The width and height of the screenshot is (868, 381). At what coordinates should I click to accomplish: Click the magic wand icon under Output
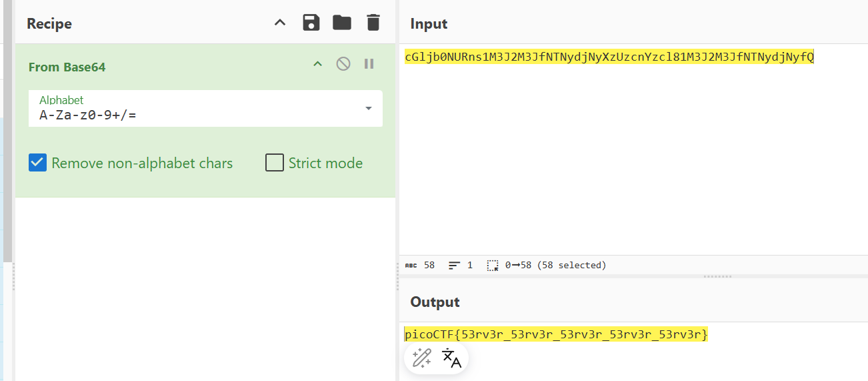421,358
